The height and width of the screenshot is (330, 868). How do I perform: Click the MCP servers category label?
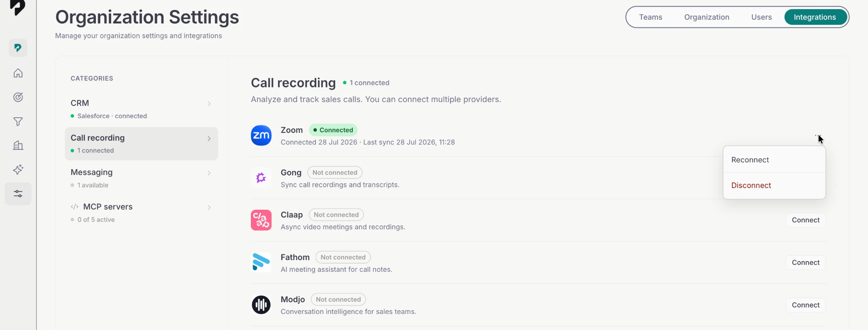point(108,207)
